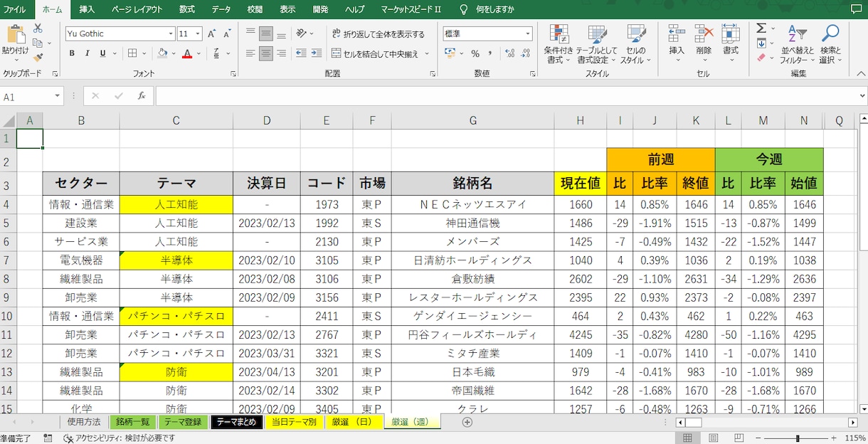Open the テーマまとめ sheet tab

pos(236,422)
